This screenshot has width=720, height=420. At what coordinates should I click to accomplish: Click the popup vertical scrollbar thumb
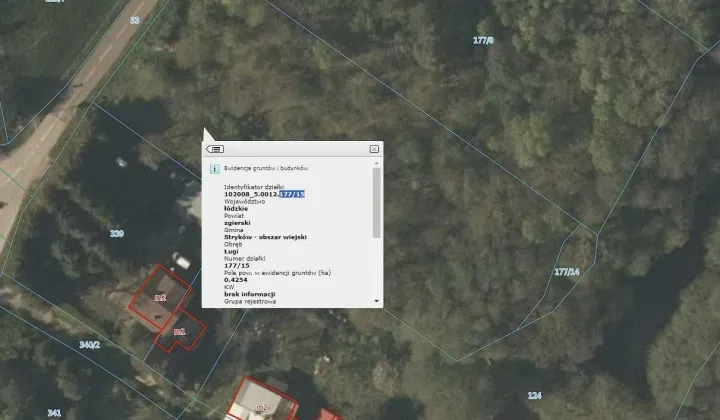[x=377, y=202]
